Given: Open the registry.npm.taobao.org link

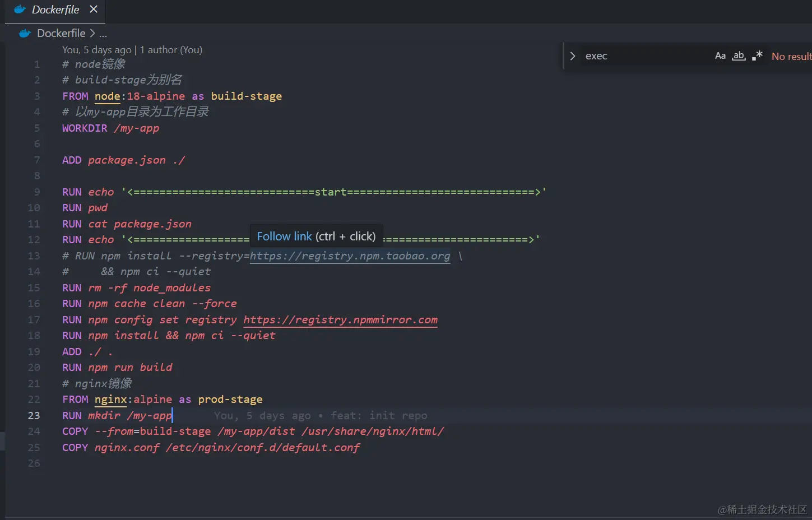Looking at the screenshot, I should (350, 256).
